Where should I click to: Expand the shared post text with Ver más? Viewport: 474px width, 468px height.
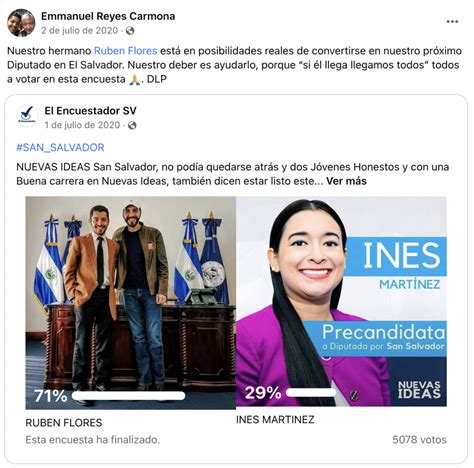click(x=346, y=181)
